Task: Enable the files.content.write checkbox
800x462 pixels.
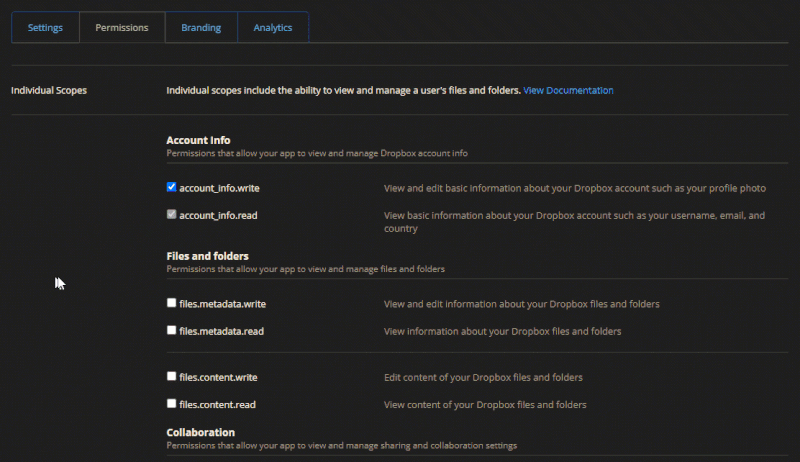Action: [x=172, y=377]
